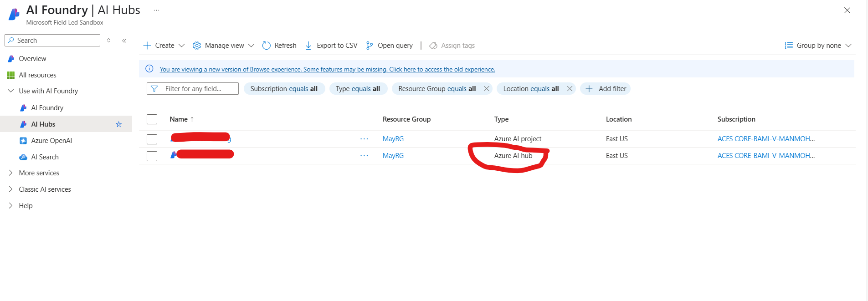This screenshot has height=301, width=868.
Task: Open the Create dropdown chevron
Action: click(181, 46)
